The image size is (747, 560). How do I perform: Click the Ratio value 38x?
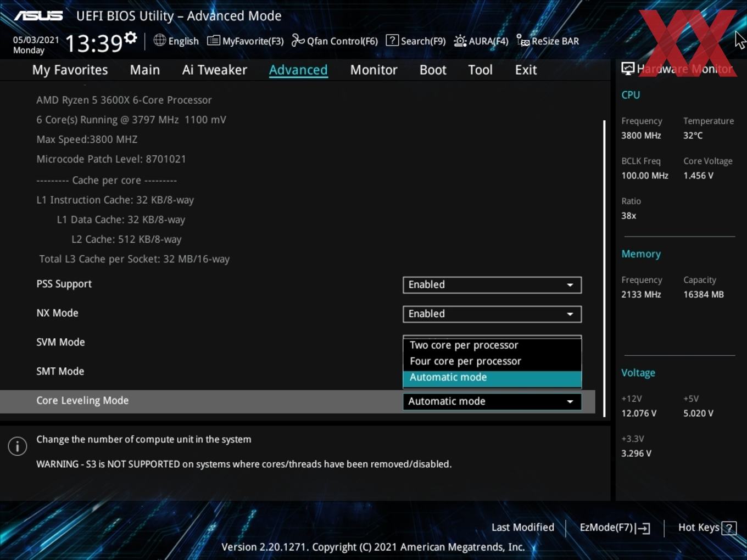click(x=628, y=216)
